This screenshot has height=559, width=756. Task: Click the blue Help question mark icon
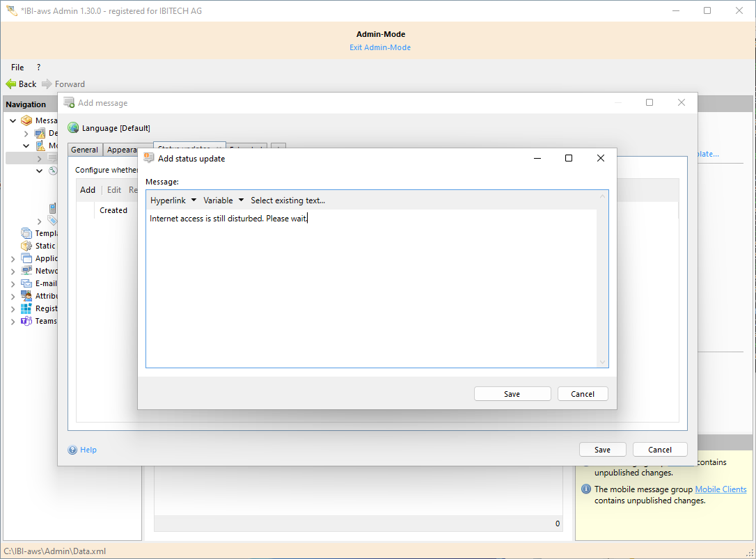click(72, 450)
